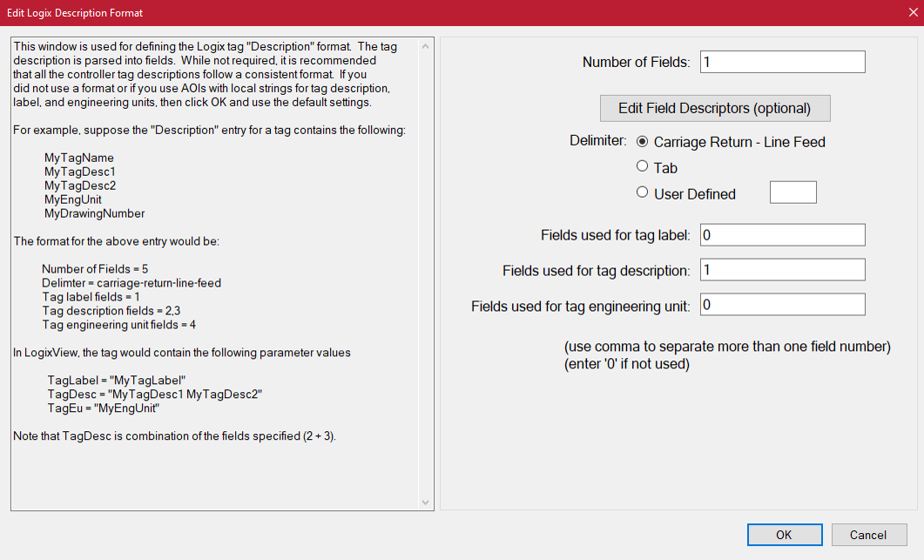Click the "In LogixView, the tag would contain" line
The image size is (924, 560).
click(182, 353)
